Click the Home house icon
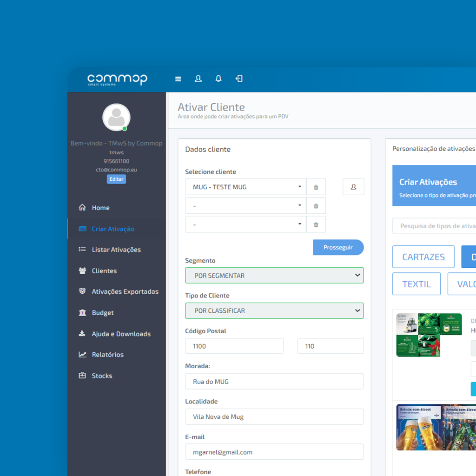 tap(82, 207)
